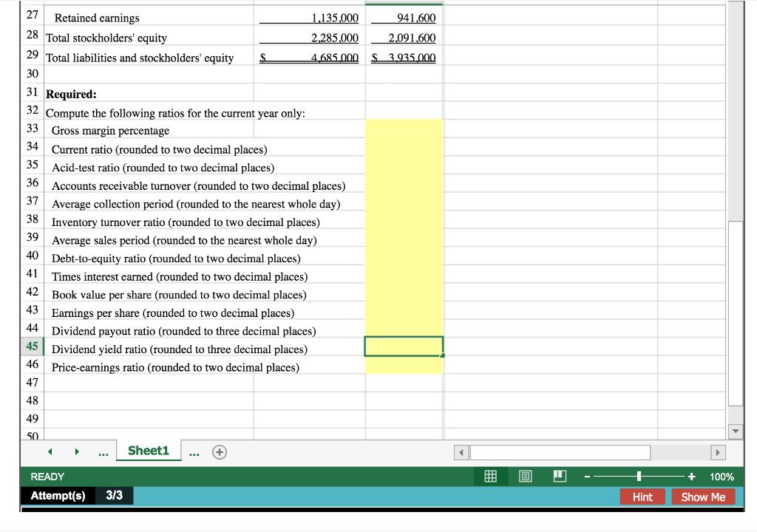Click the zoom out minus icon

[586, 477]
